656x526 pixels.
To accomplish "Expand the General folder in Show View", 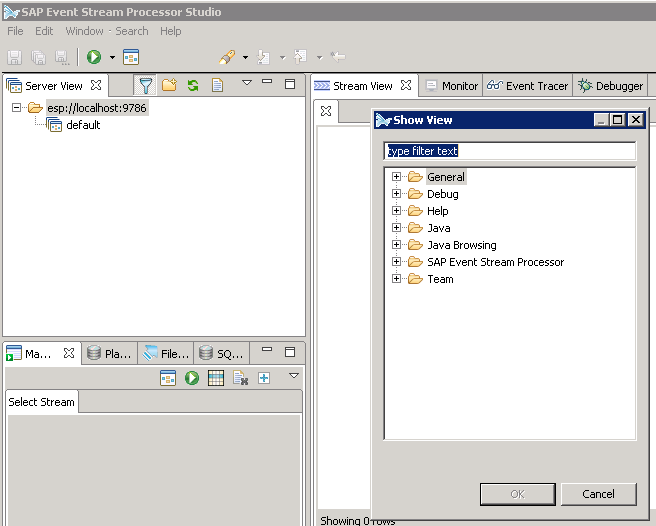I will tap(397, 177).
